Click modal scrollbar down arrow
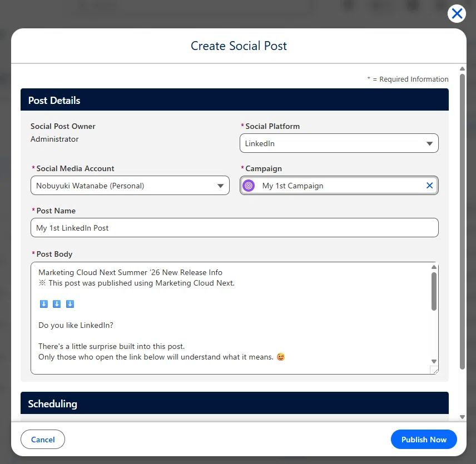 pos(462,417)
